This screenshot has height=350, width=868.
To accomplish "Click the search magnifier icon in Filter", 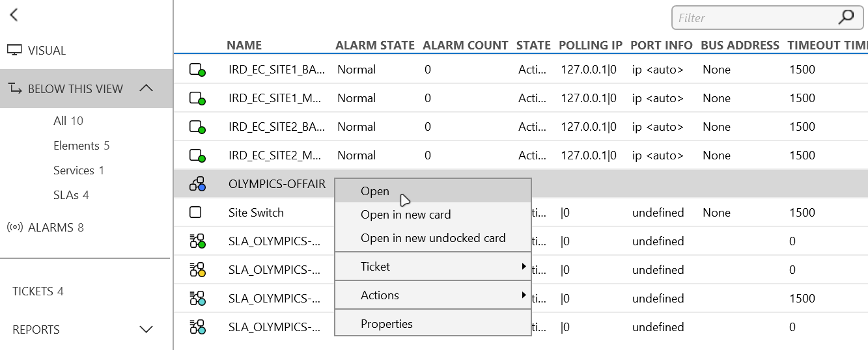I will pos(846,18).
